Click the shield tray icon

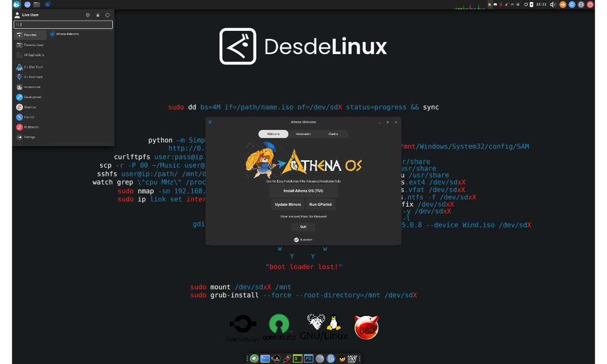(x=526, y=5)
